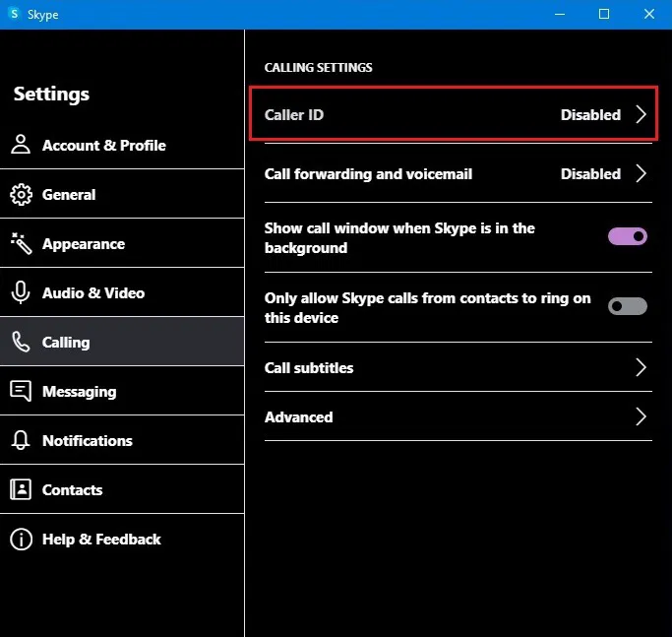Minimize the Skype window
The width and height of the screenshot is (672, 637).
(560, 14)
